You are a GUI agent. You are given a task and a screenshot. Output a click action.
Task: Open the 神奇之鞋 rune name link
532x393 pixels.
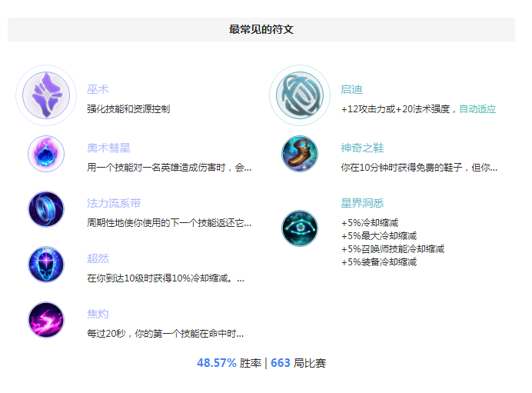coord(362,148)
